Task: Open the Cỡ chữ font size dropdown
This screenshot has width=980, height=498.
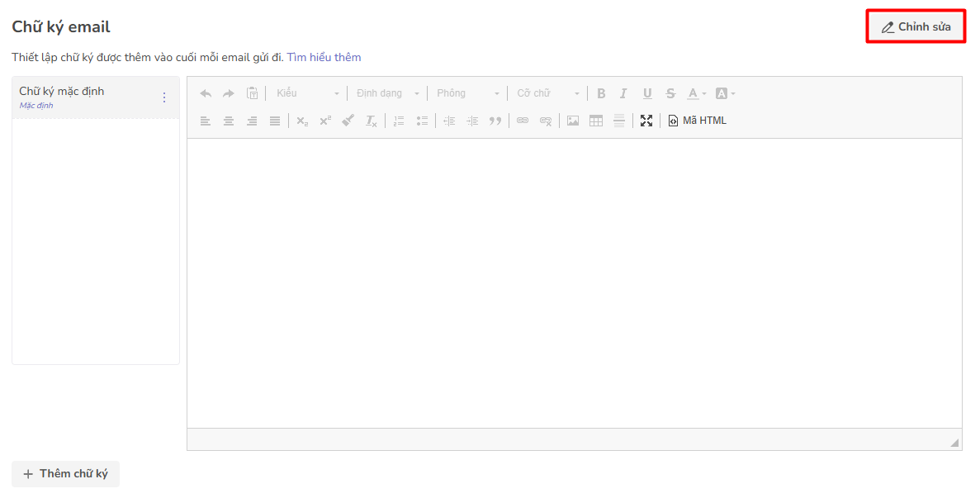Action: pos(547,93)
